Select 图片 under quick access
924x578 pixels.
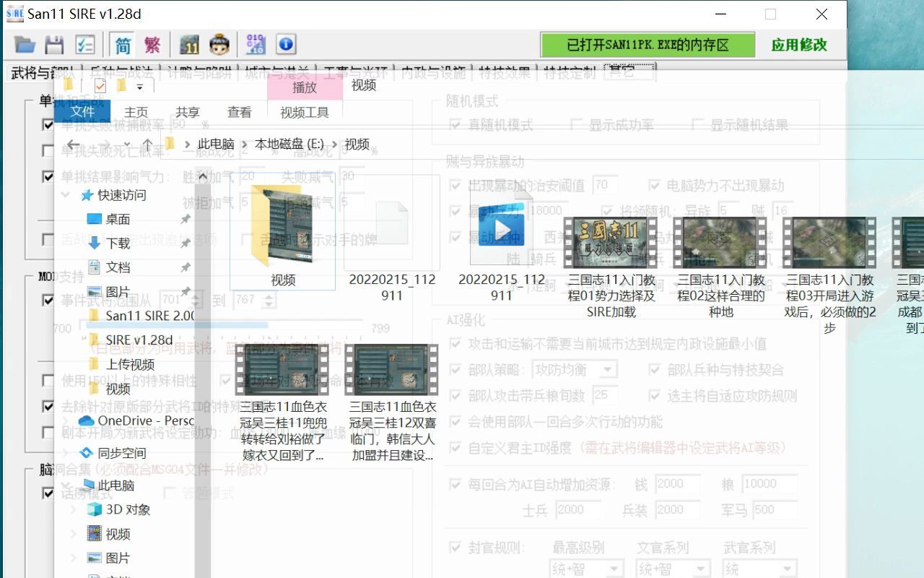coord(118,292)
